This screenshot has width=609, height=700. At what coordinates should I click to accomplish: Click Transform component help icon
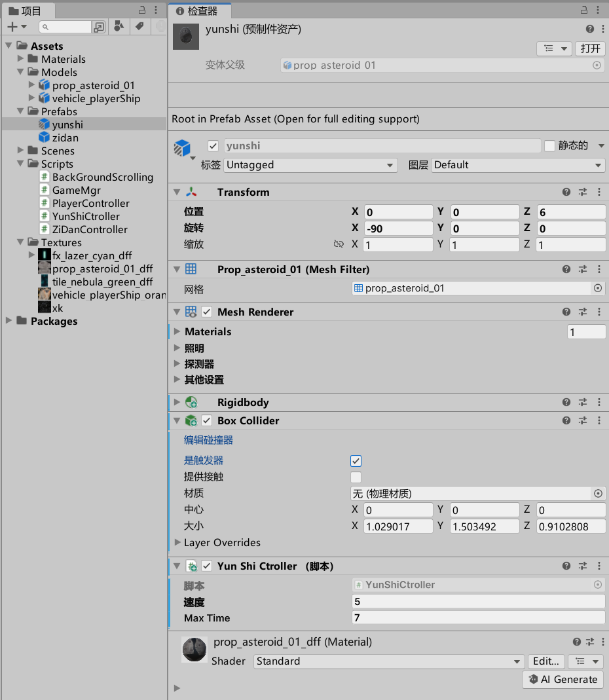566,192
